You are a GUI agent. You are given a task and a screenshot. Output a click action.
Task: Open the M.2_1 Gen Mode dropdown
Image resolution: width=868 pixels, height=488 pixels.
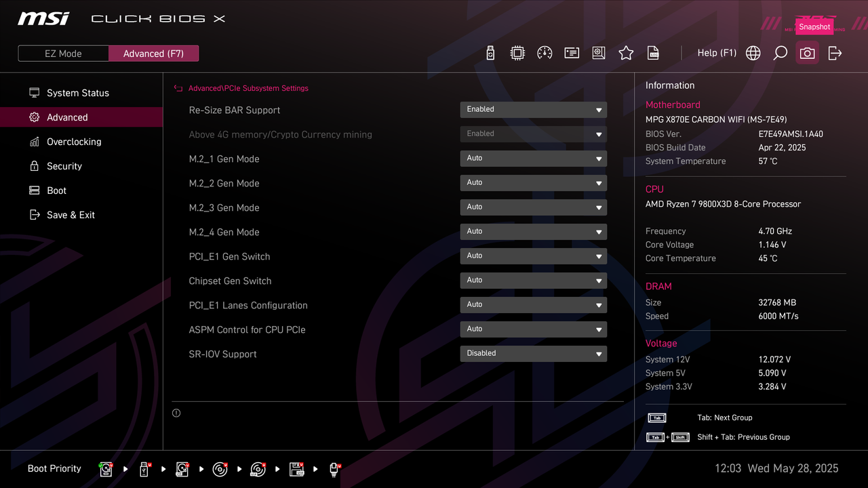pos(533,159)
